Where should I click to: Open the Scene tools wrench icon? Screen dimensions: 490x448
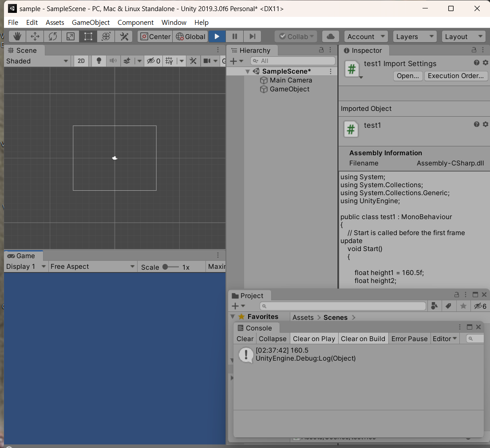tap(193, 61)
